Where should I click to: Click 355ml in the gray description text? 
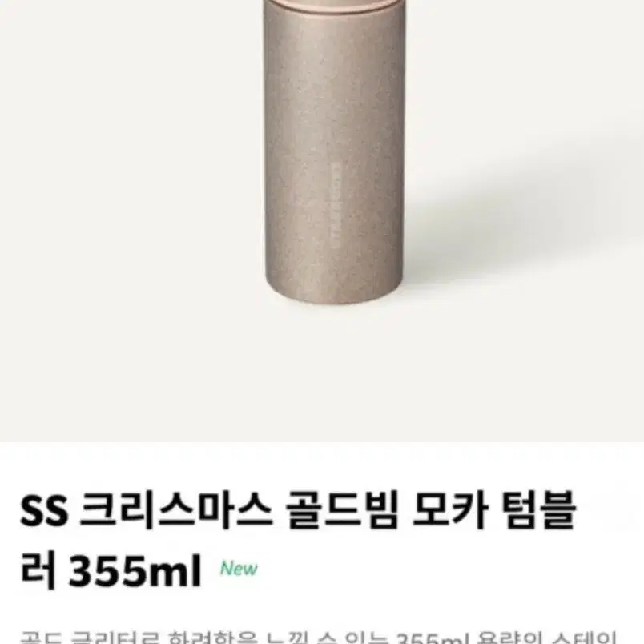click(x=433, y=638)
